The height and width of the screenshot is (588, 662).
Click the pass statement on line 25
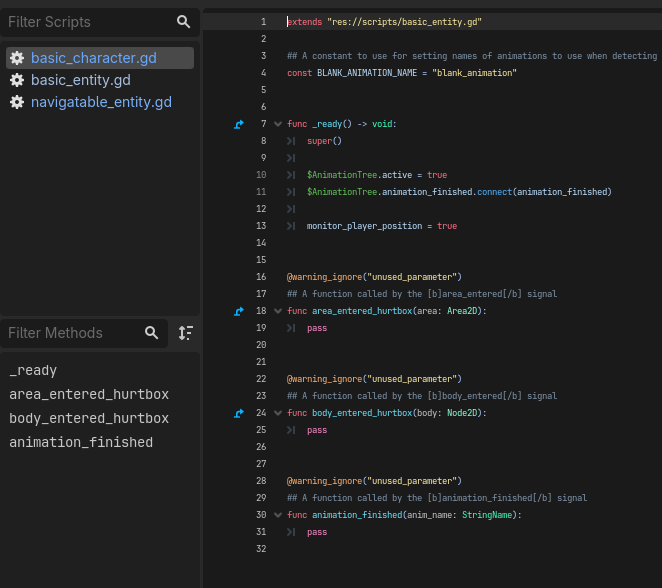tap(317, 430)
